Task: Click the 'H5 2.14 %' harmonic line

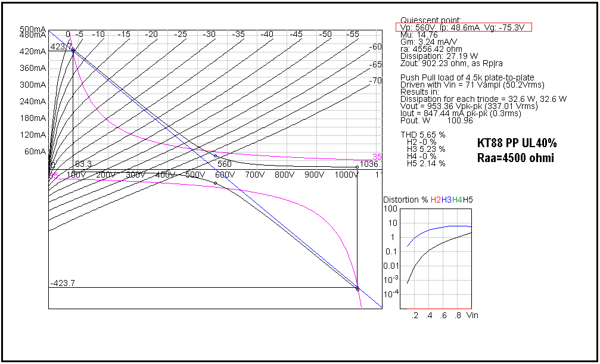Action: point(426,163)
